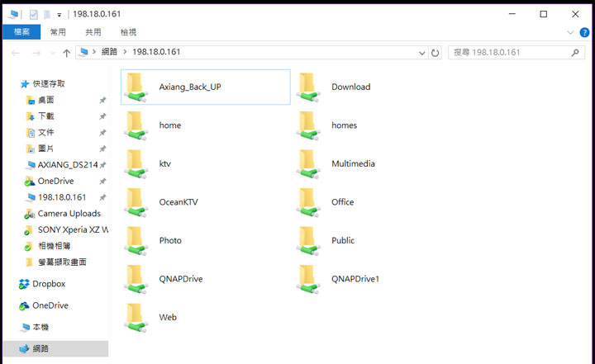Open the Axiang_Back_UP shared folder icon

136,87
